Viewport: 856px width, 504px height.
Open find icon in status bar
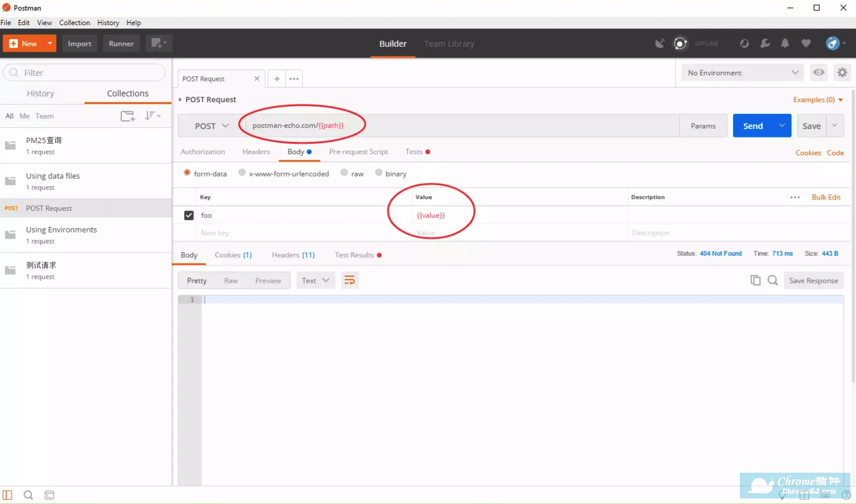pyautogui.click(x=28, y=495)
